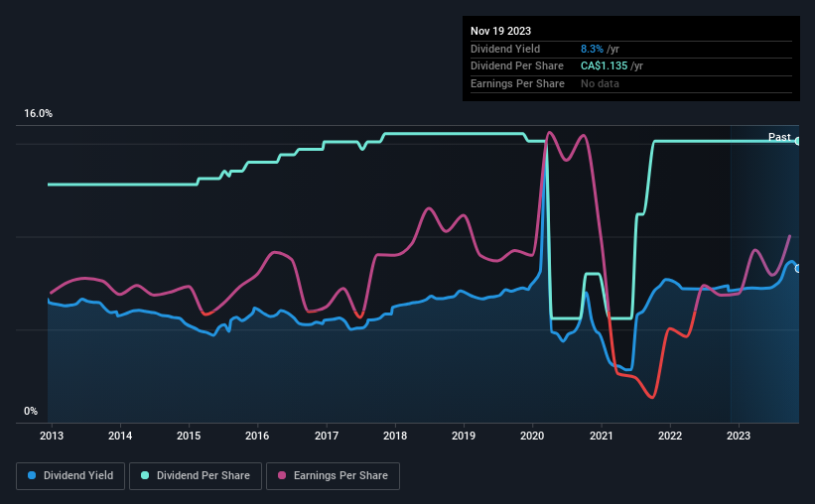Click the teal Dividend Per Share legend dot
The width and height of the screenshot is (815, 504).
(145, 475)
